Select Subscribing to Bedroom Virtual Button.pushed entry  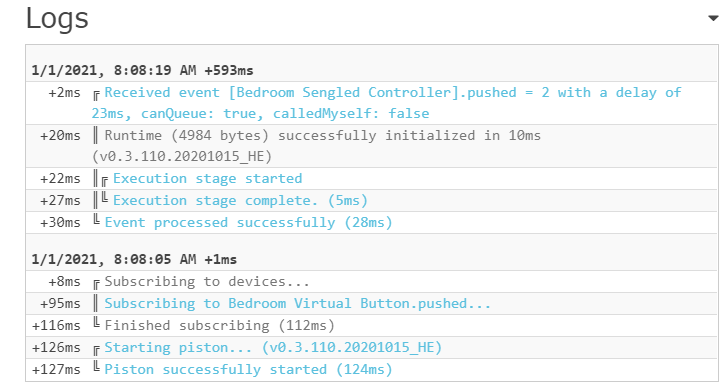pos(297,303)
